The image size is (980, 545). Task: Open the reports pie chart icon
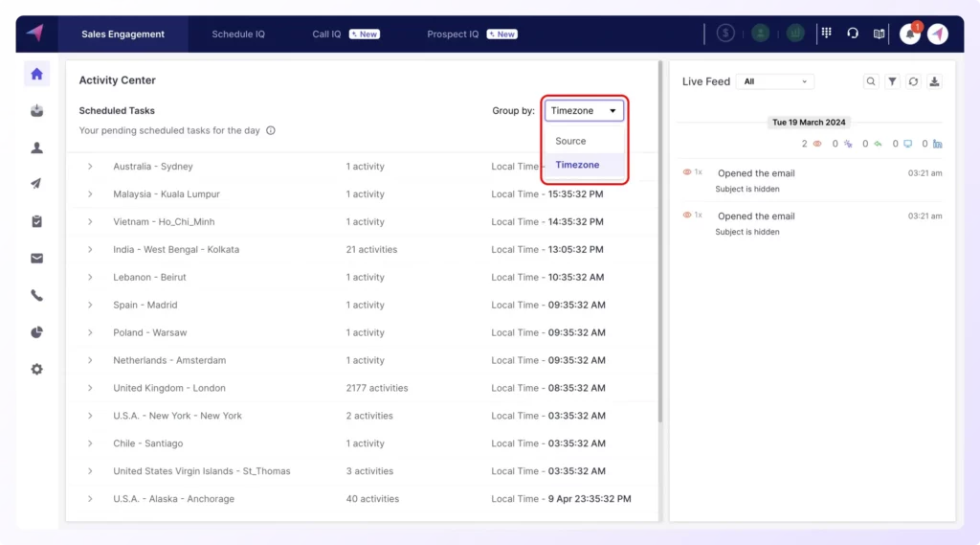click(36, 332)
